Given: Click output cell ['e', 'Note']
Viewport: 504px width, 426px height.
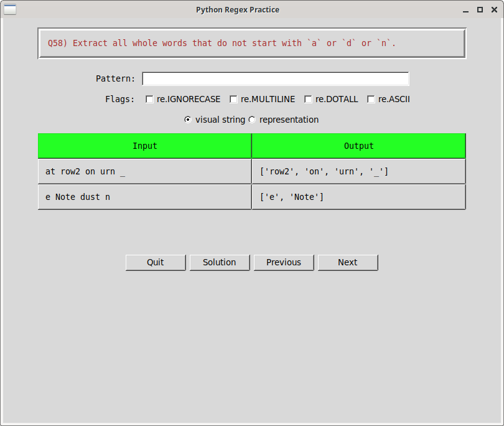Looking at the screenshot, I should coord(359,197).
